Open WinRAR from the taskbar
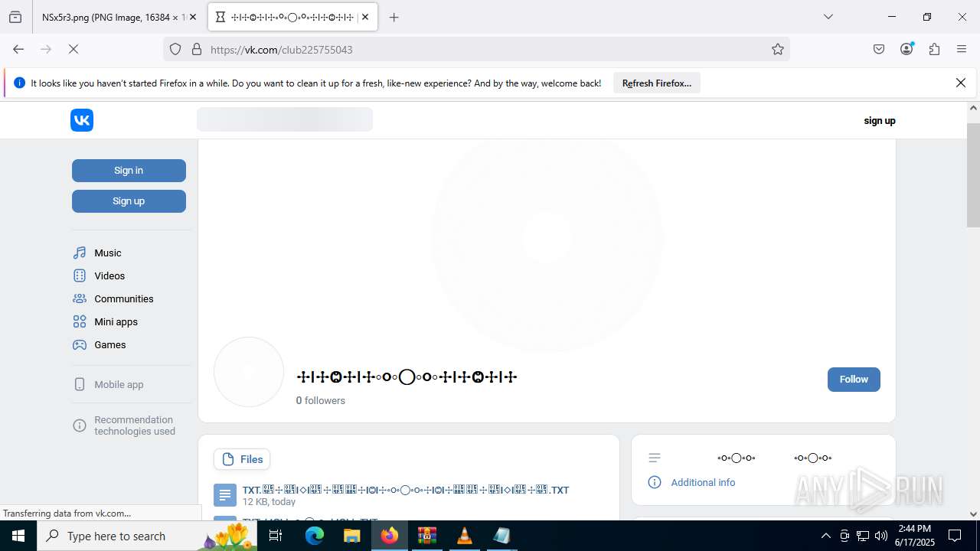This screenshot has width=980, height=551. pyautogui.click(x=427, y=536)
